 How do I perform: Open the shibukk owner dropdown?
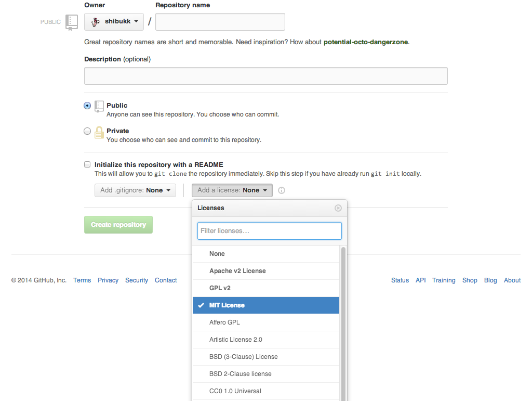point(114,22)
